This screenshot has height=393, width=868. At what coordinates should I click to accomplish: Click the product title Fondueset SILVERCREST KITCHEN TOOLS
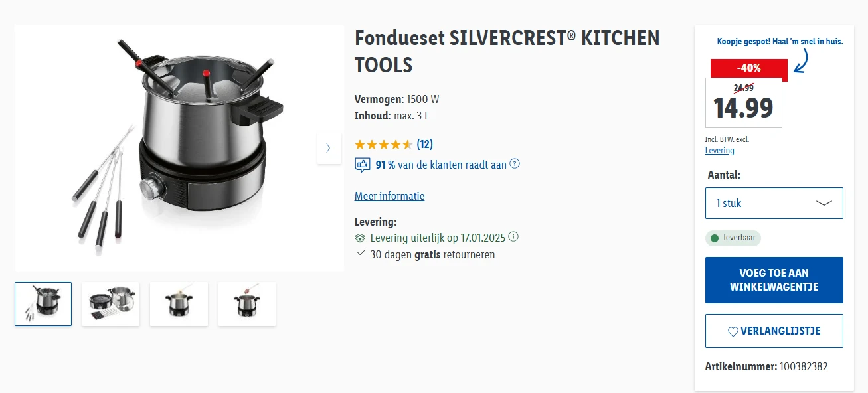[x=507, y=51]
